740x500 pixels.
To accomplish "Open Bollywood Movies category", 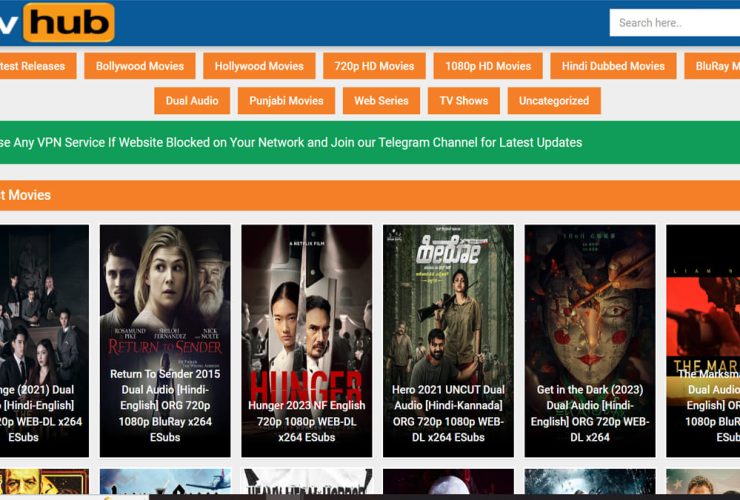I will [x=140, y=66].
